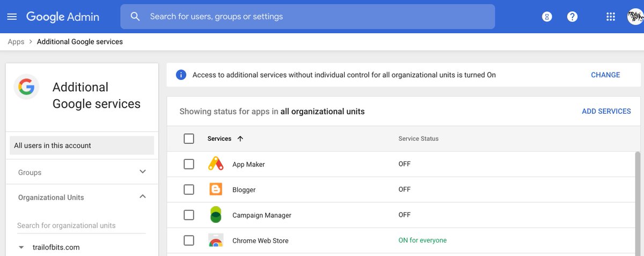Click the App Maker icon

pos(216,164)
